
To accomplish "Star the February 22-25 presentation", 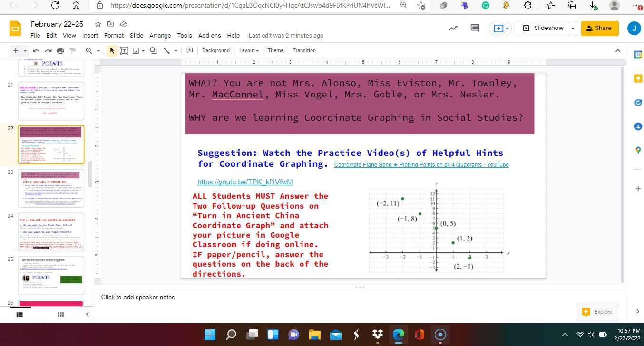I will [x=98, y=24].
